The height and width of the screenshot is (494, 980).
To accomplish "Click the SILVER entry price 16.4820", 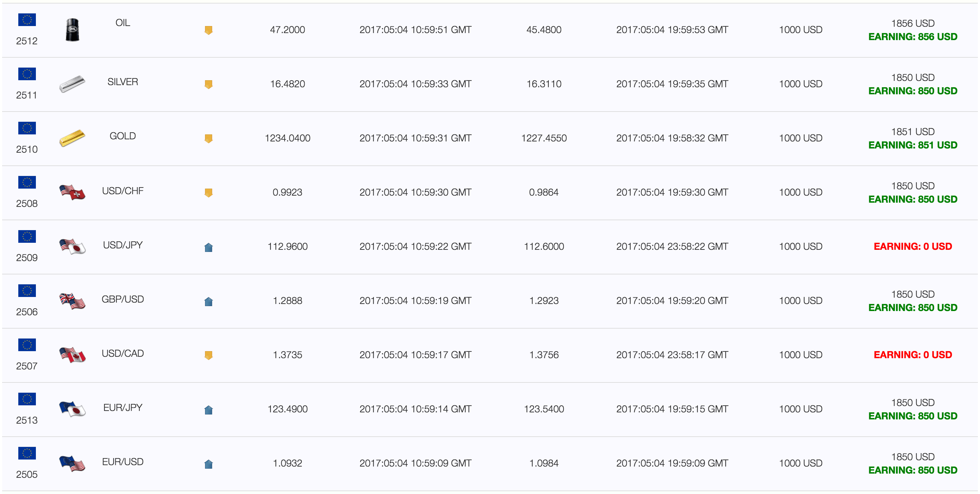I will coord(287,84).
